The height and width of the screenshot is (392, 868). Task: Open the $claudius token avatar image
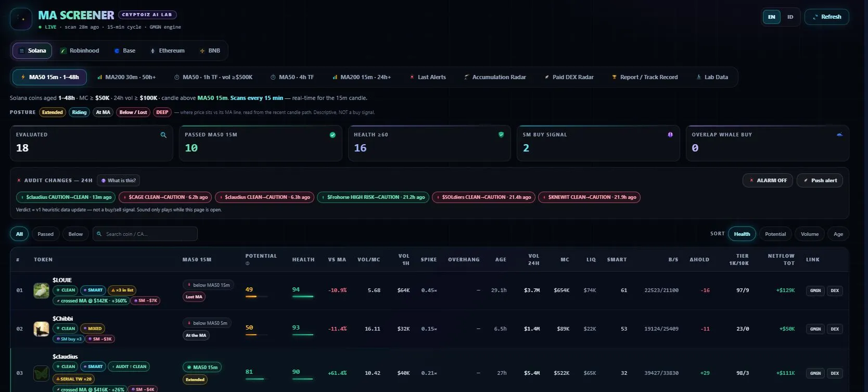click(41, 373)
